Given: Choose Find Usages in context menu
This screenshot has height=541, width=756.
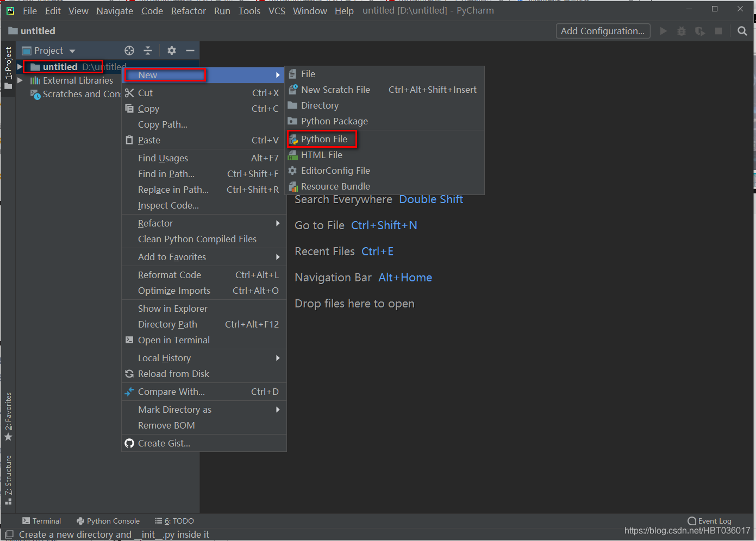Looking at the screenshot, I should click(x=204, y=158).
